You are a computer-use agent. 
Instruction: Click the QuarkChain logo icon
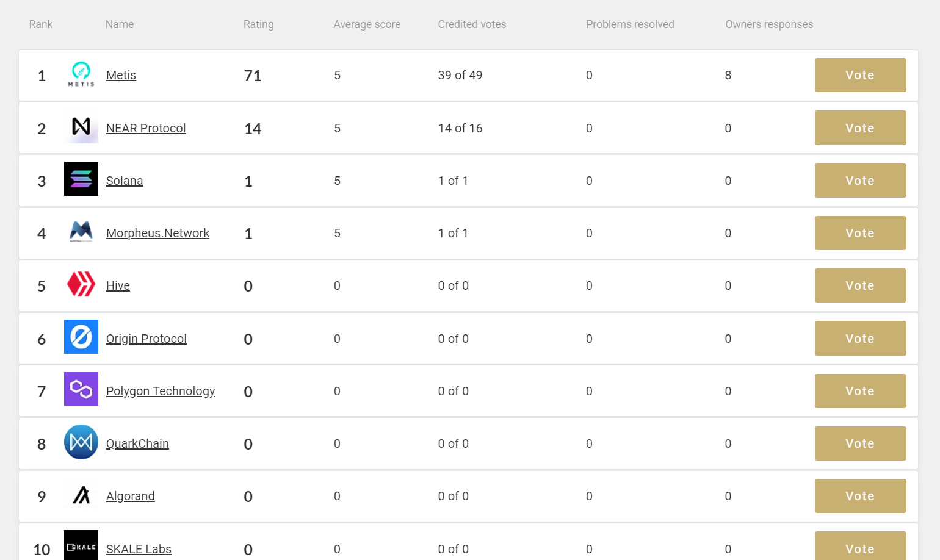click(x=81, y=442)
